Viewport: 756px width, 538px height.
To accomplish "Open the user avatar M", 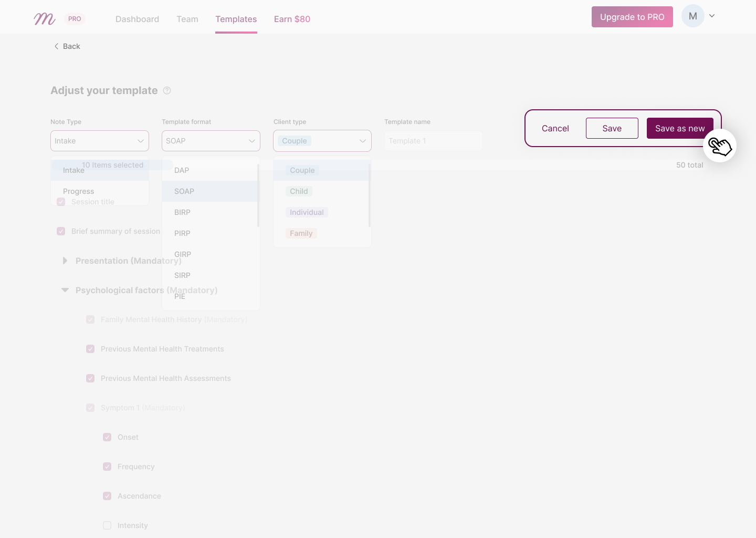I will point(693,16).
